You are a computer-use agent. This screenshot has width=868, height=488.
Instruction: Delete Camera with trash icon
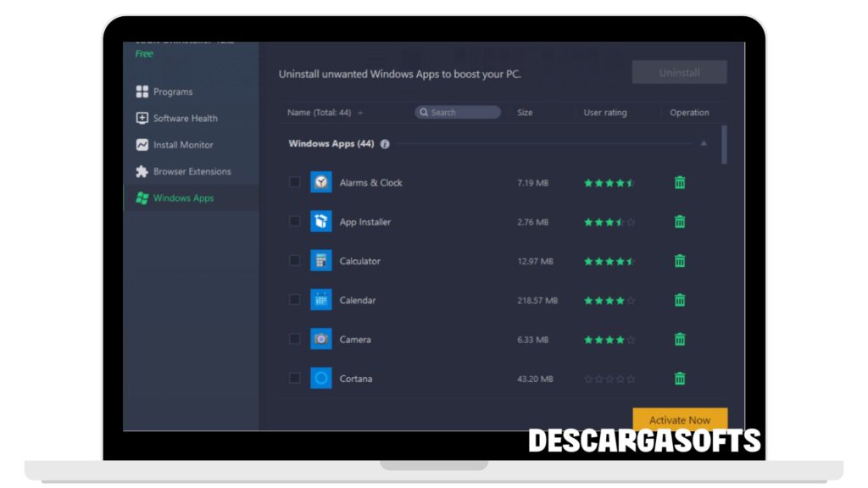[680, 339]
